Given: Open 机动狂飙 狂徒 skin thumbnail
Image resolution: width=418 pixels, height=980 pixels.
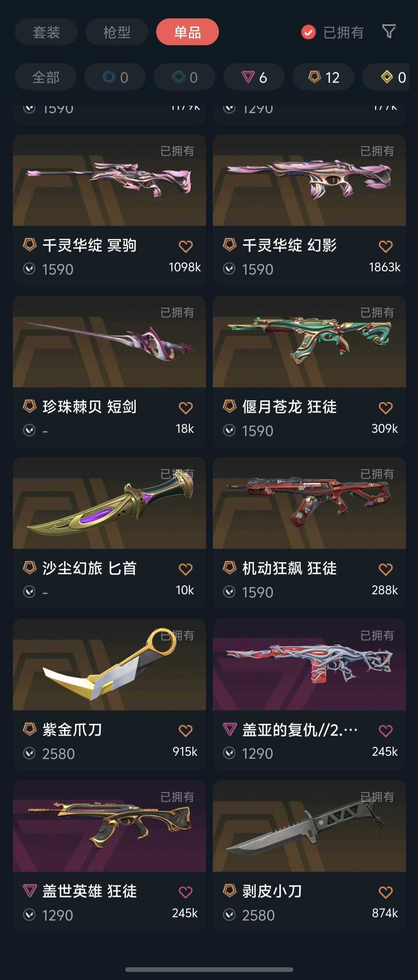Looking at the screenshot, I should tap(309, 503).
